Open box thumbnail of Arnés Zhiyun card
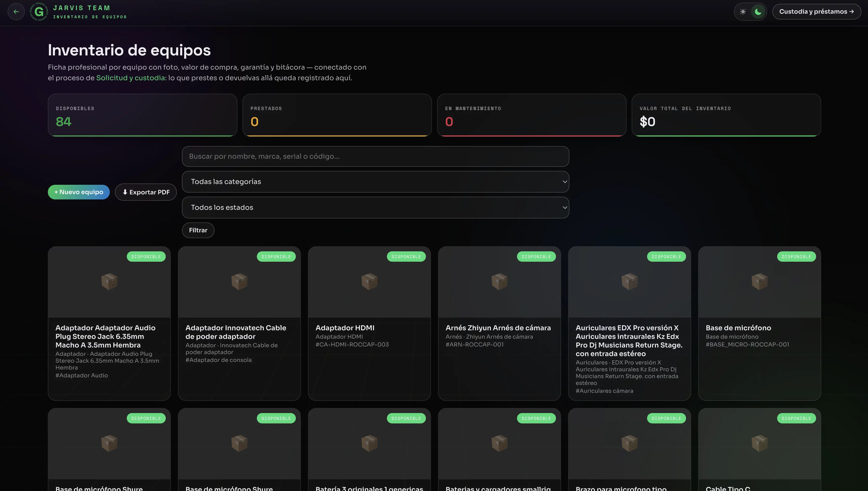This screenshot has width=868, height=491. click(500, 282)
